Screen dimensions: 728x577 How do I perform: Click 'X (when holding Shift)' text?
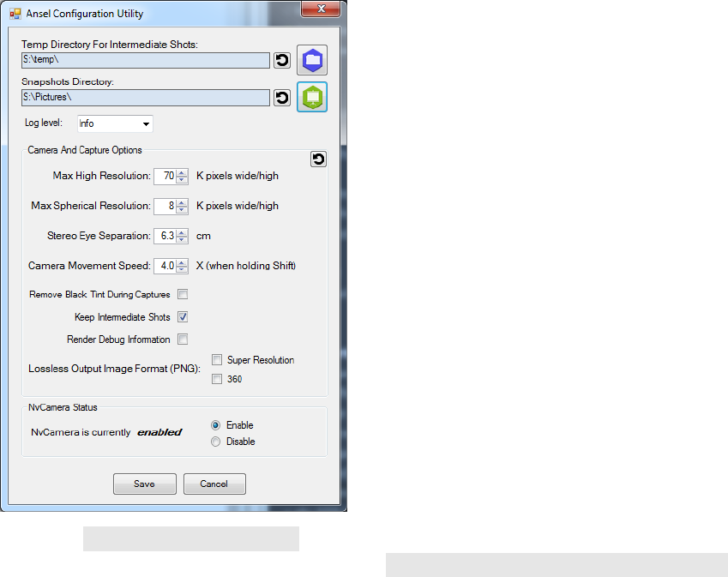(245, 266)
